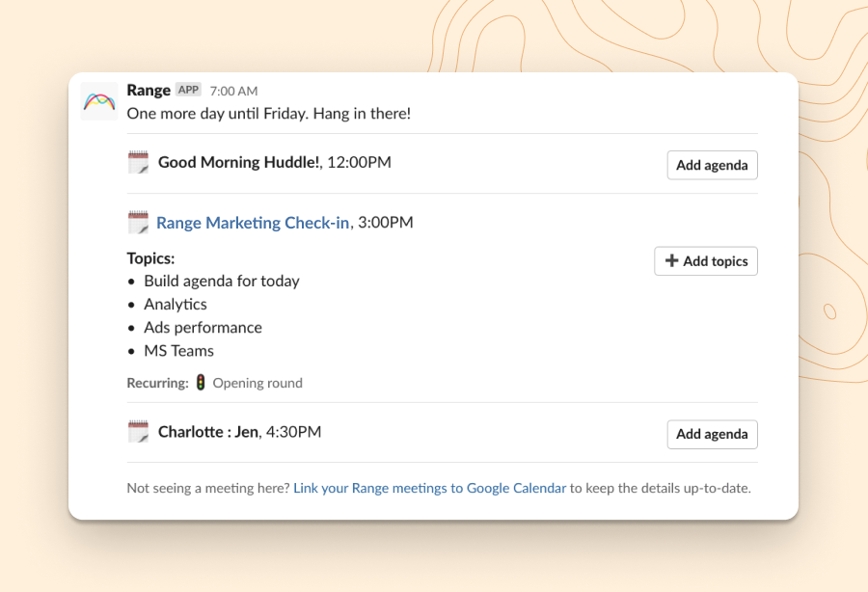Image resolution: width=868 pixels, height=592 pixels.
Task: Click the Charlotte : Jen meeting title
Action: [x=208, y=432]
